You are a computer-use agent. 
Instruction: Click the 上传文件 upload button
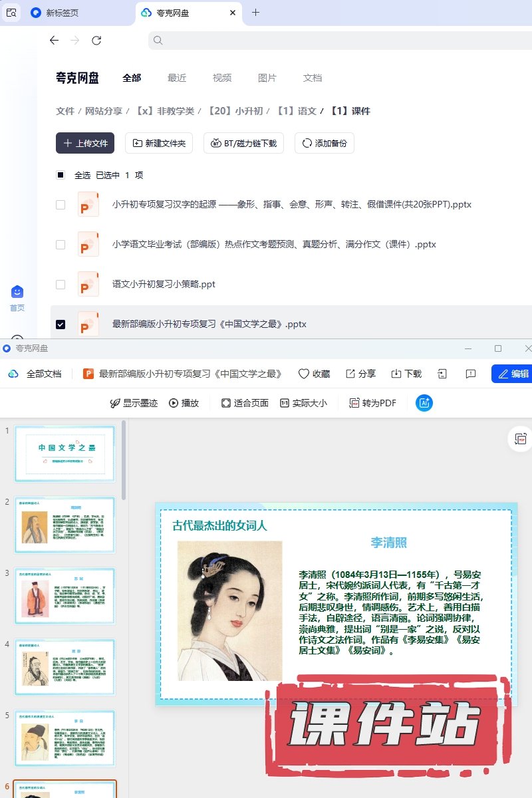coord(85,143)
